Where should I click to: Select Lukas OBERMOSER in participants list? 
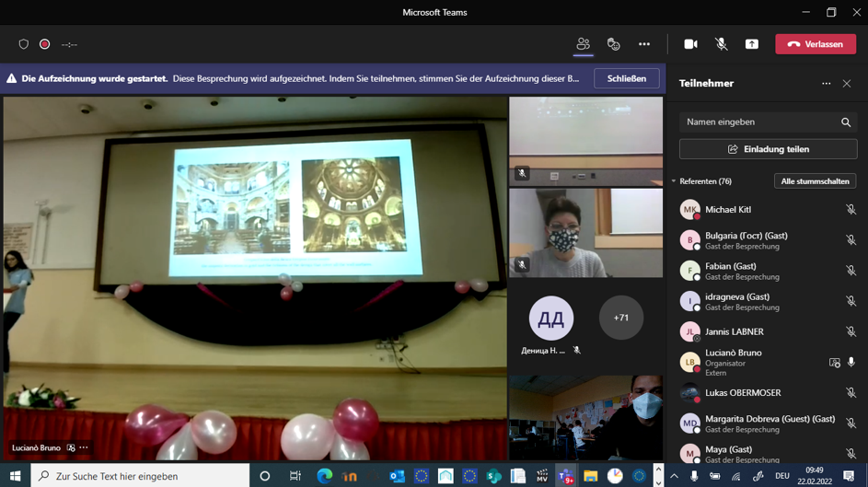pyautogui.click(x=742, y=393)
